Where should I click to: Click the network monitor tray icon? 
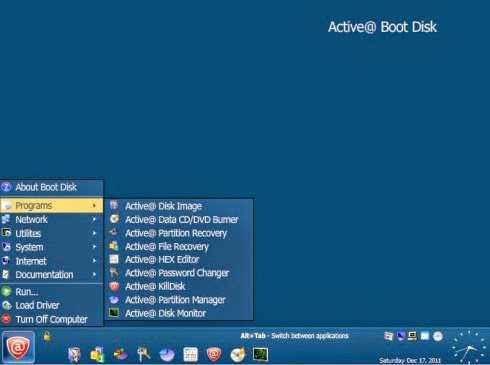401,336
